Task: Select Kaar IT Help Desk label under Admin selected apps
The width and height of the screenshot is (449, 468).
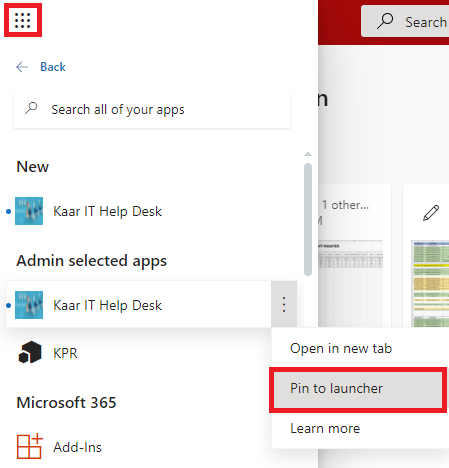Action: coord(107,305)
